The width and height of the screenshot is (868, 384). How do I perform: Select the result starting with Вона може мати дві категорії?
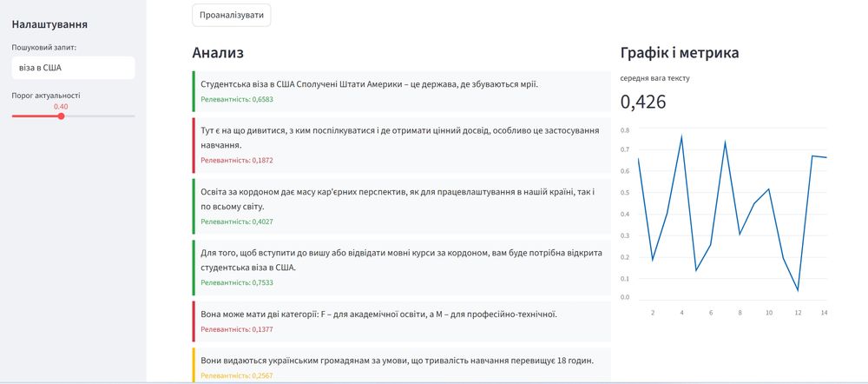[x=378, y=314]
